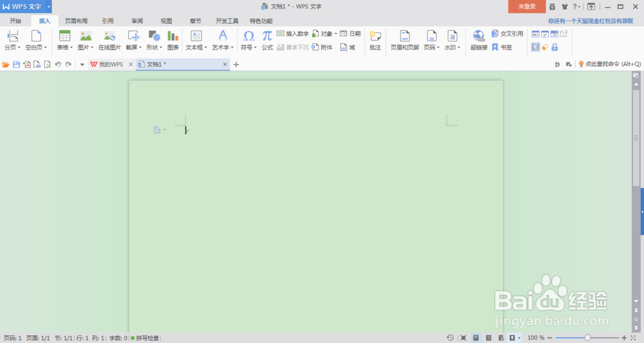The width and height of the screenshot is (644, 343).
Task: Insert an 对象 object
Action: point(325,33)
